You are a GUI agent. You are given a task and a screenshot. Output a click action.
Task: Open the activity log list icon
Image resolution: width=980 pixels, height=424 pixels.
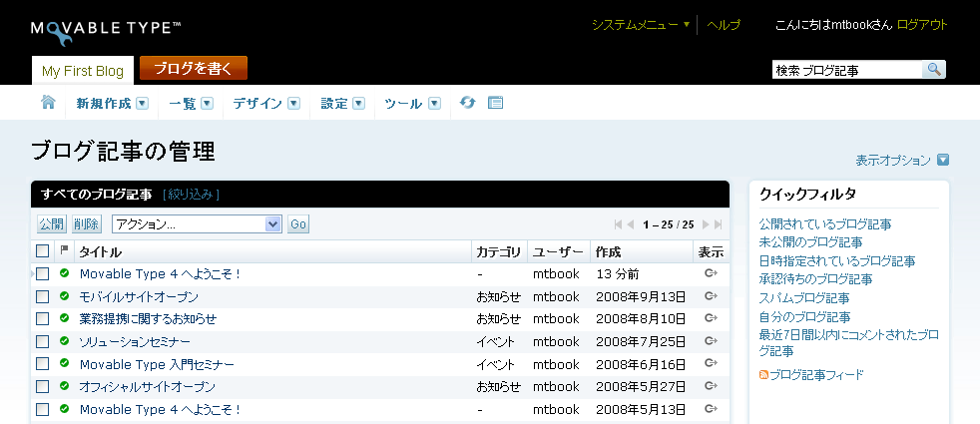pos(496,103)
